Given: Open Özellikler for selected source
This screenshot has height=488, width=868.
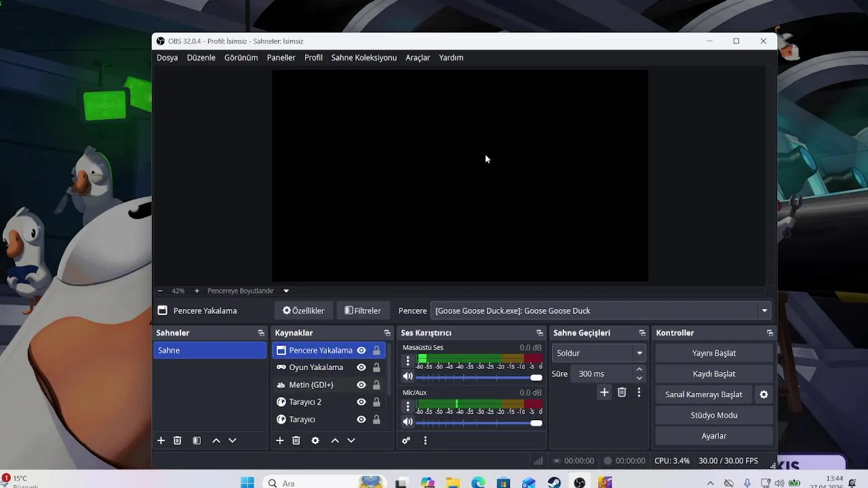Looking at the screenshot, I should pos(304,310).
